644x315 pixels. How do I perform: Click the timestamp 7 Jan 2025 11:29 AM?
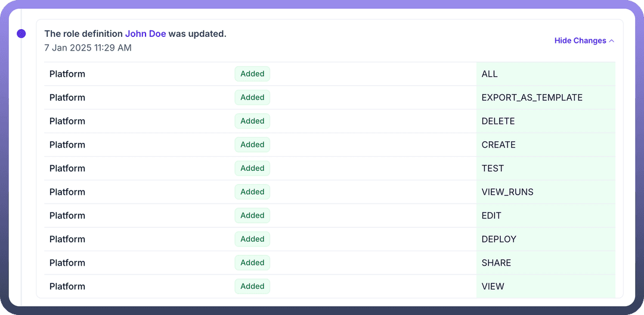point(88,48)
